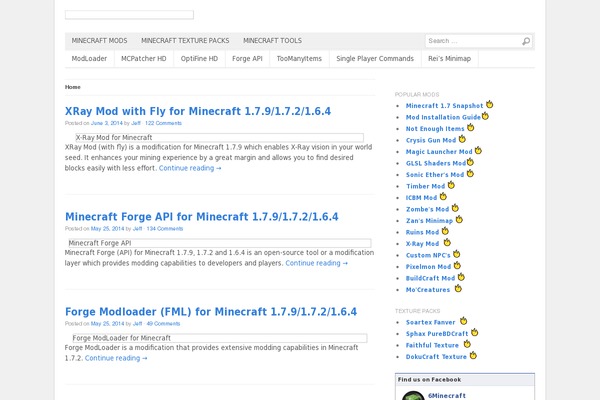Open the Minecraft Texture Packs menu
Screen dimensions: 600x400
[x=185, y=41]
